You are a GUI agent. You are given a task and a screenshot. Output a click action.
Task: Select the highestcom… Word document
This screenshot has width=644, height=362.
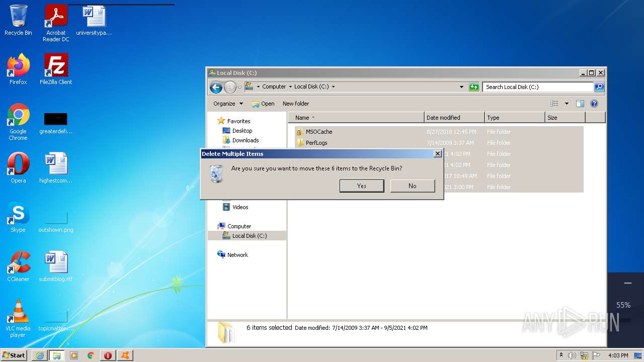click(56, 168)
